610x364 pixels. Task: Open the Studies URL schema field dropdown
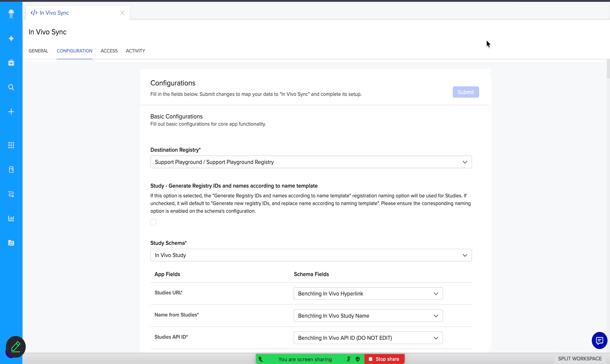(368, 294)
